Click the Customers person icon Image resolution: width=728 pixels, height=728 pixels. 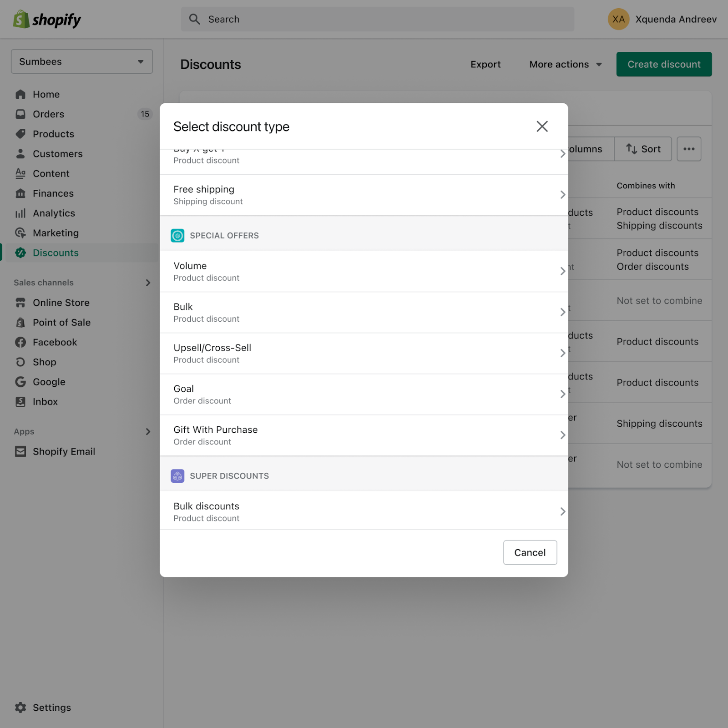coord(20,154)
